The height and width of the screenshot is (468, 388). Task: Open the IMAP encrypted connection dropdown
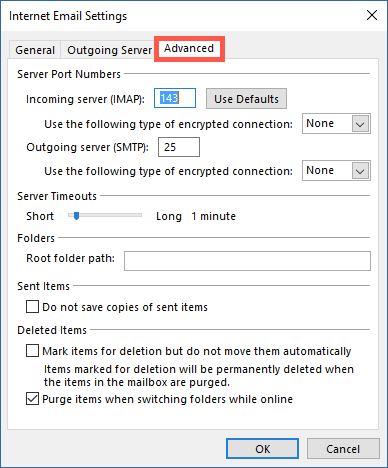pos(336,124)
